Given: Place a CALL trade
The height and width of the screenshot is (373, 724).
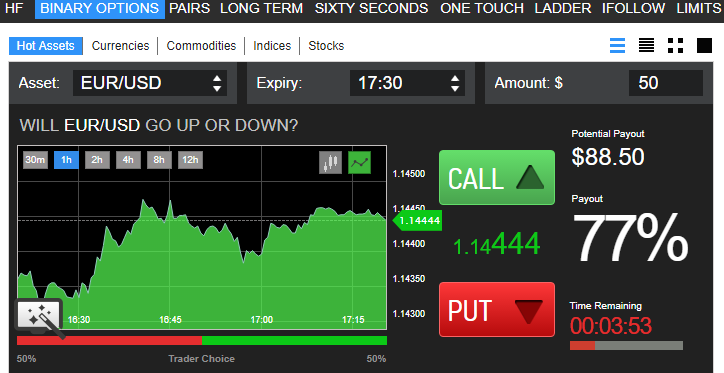Looking at the screenshot, I should pos(497,177).
